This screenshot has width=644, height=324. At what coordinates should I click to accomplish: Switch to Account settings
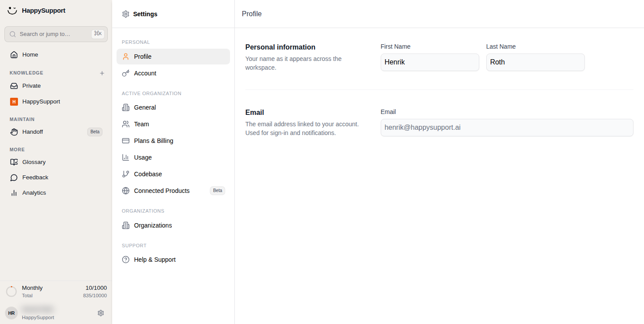coord(173,73)
